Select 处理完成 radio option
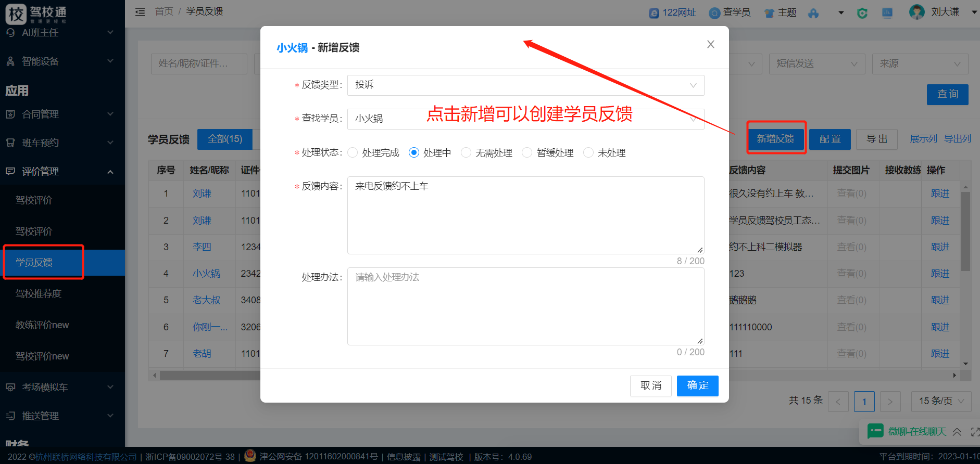 pyautogui.click(x=353, y=152)
